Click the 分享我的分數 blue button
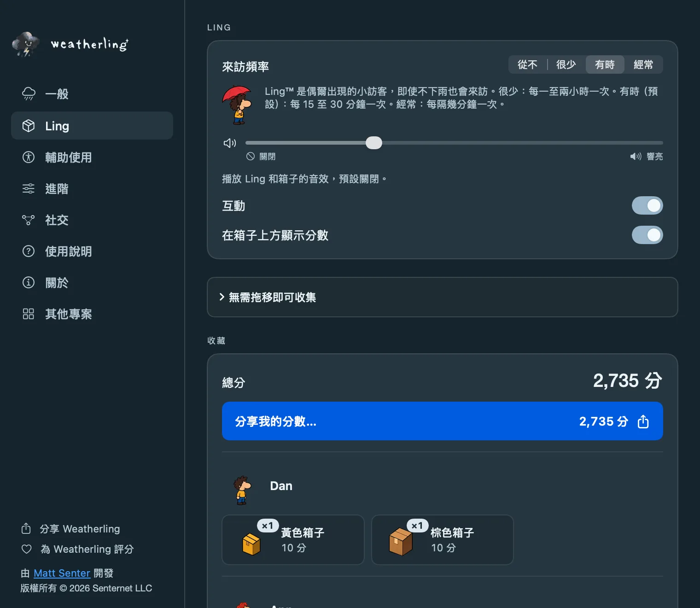700x608 pixels. point(442,421)
